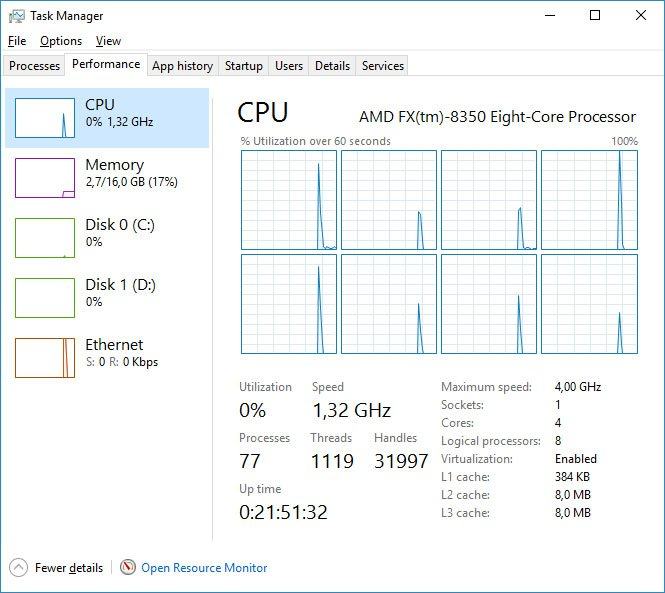The image size is (665, 593).
Task: Switch to the Users tab
Action: click(x=289, y=66)
